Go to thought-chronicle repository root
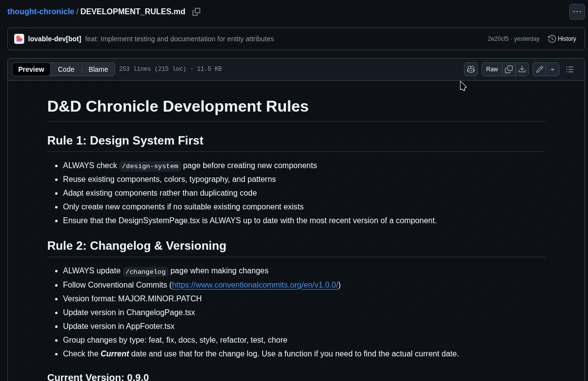 pyautogui.click(x=40, y=11)
